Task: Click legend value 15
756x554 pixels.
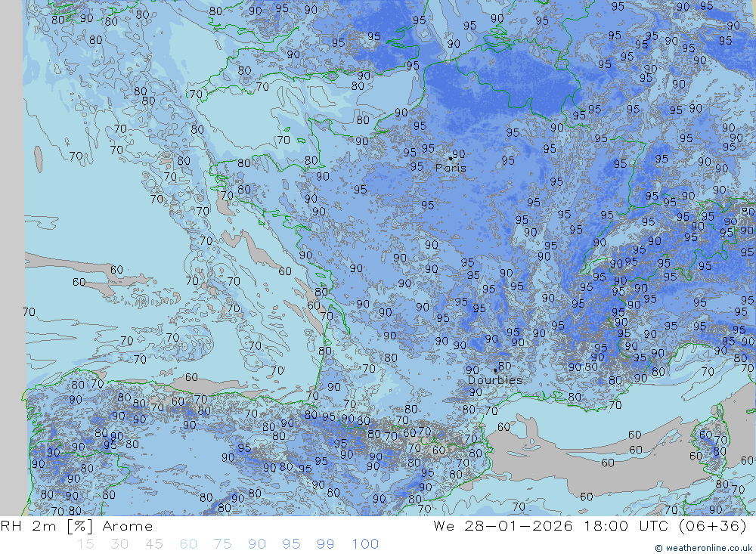Action: [x=85, y=544]
